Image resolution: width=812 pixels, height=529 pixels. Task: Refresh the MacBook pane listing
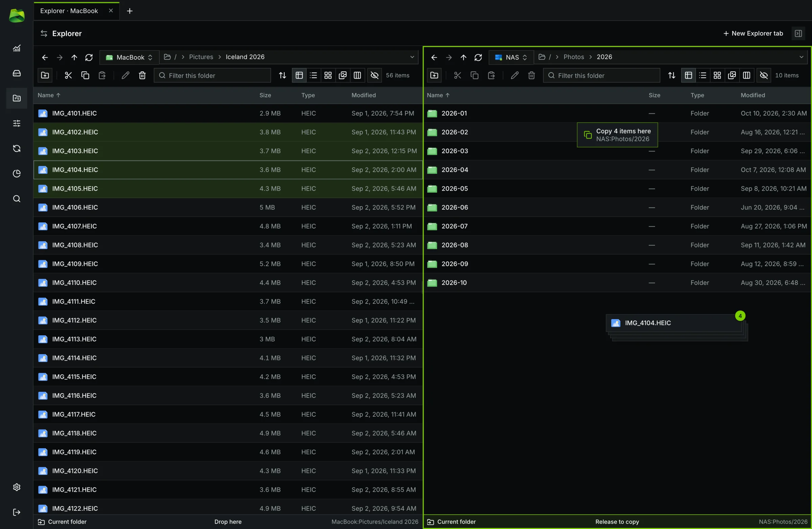point(89,57)
